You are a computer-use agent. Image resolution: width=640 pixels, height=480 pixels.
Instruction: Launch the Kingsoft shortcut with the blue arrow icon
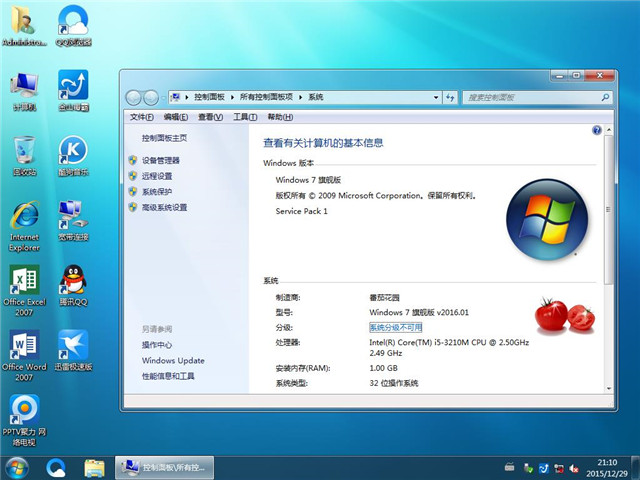tap(73, 91)
